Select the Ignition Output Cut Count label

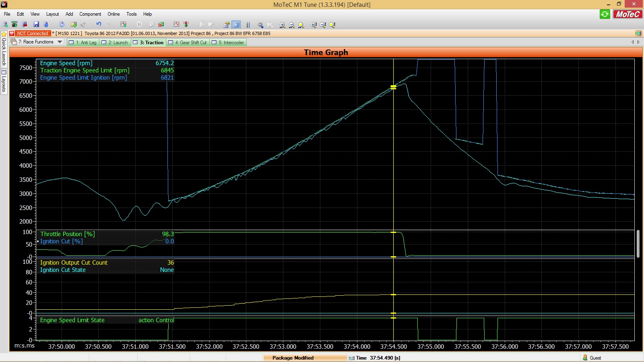(74, 263)
